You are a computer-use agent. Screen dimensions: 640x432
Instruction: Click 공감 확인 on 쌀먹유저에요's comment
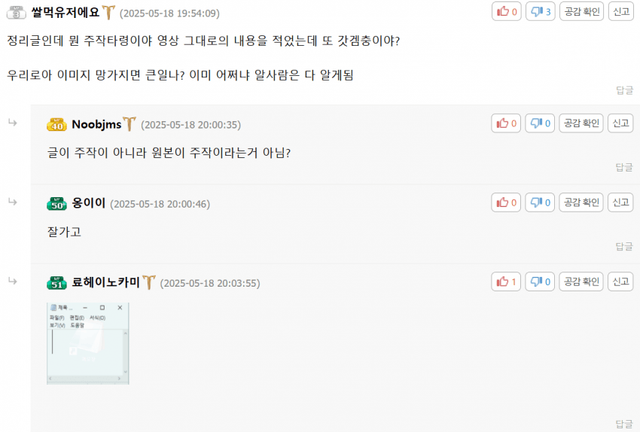[x=582, y=11]
